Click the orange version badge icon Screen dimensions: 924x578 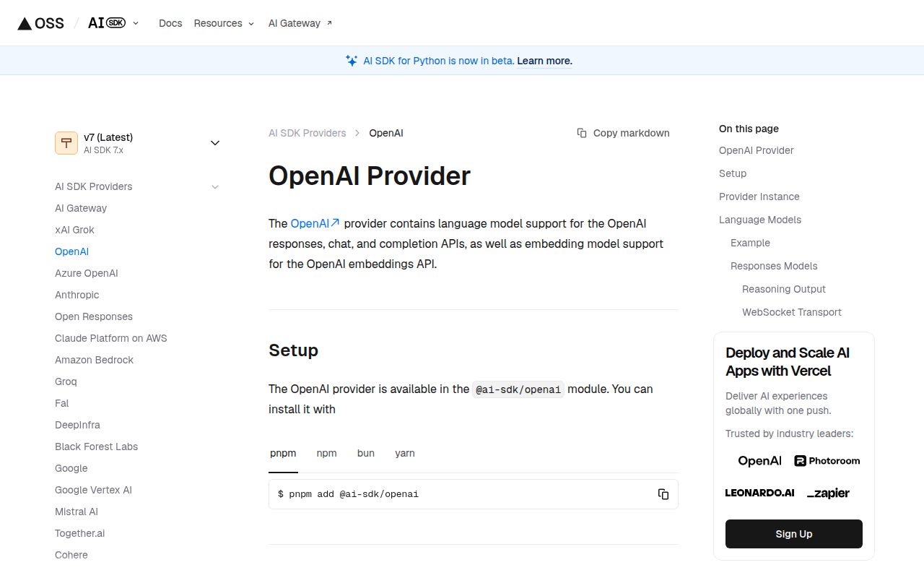coord(66,143)
